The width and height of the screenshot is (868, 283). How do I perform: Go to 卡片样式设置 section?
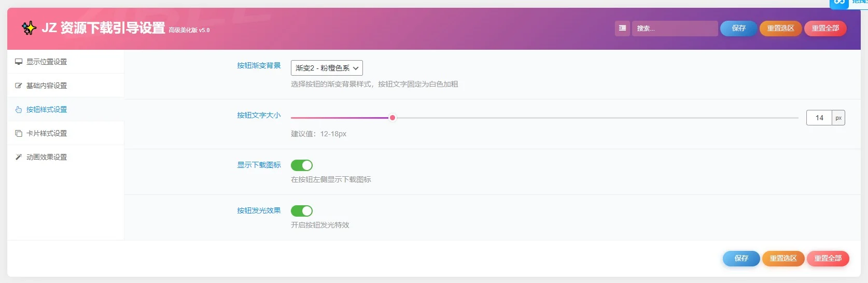65,133
